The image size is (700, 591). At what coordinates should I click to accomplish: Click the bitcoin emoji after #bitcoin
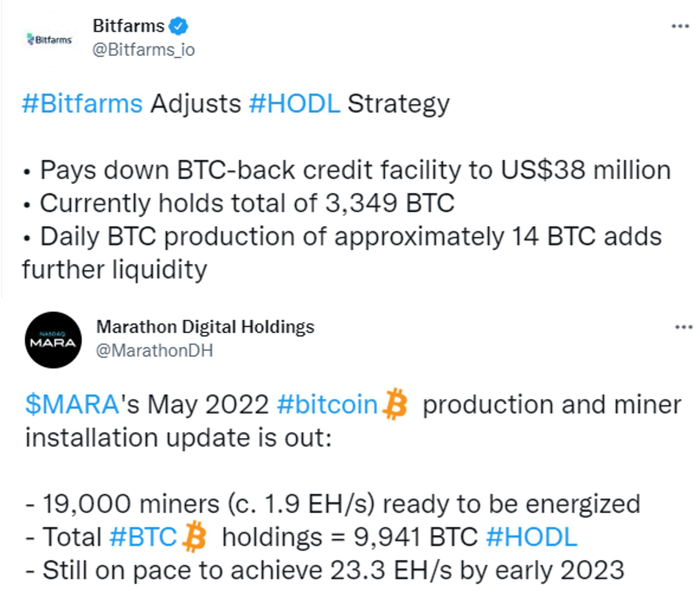[395, 404]
